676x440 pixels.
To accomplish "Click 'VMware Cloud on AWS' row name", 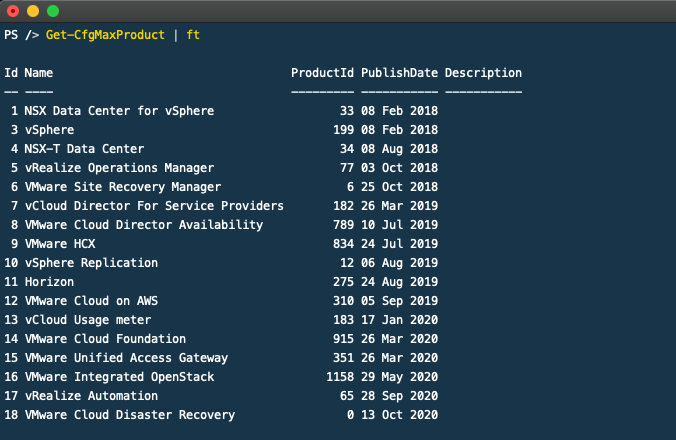I will (x=91, y=300).
